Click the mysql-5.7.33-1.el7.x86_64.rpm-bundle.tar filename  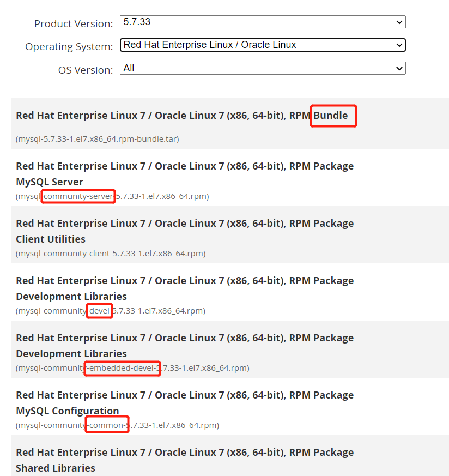pos(98,139)
